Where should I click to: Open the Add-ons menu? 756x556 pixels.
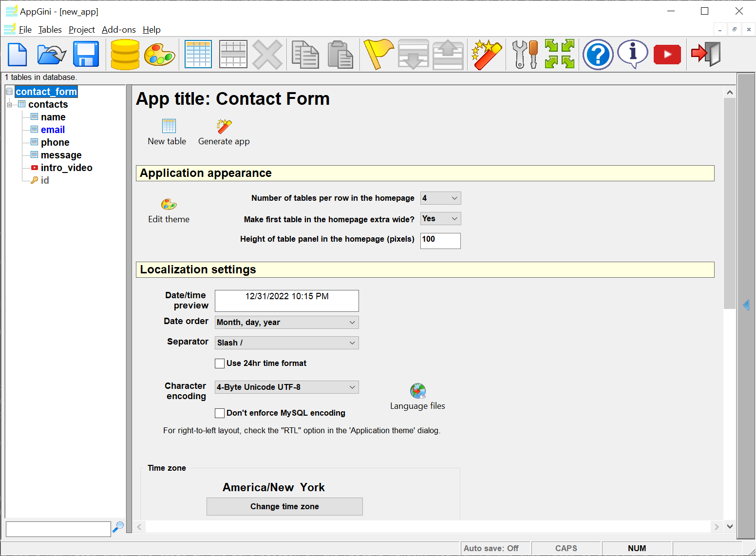tap(118, 30)
